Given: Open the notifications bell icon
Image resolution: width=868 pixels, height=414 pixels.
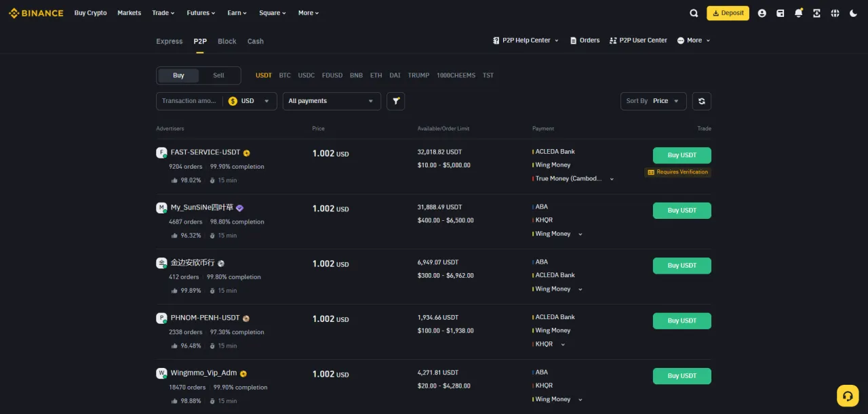Looking at the screenshot, I should 797,12.
